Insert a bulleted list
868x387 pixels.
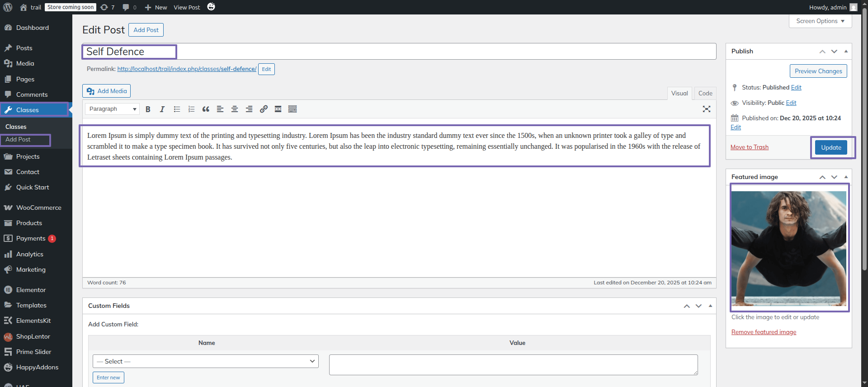pos(177,109)
